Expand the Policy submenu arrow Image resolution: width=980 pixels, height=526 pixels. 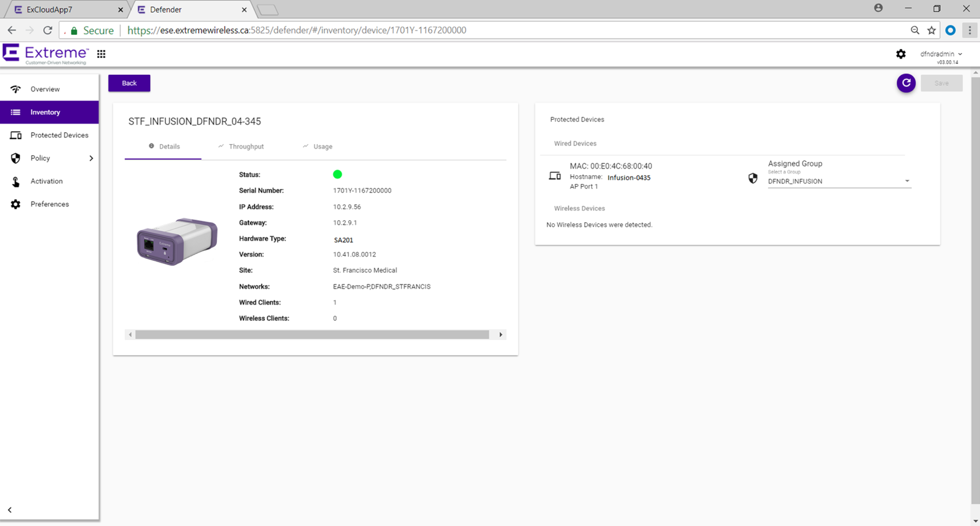(91, 158)
